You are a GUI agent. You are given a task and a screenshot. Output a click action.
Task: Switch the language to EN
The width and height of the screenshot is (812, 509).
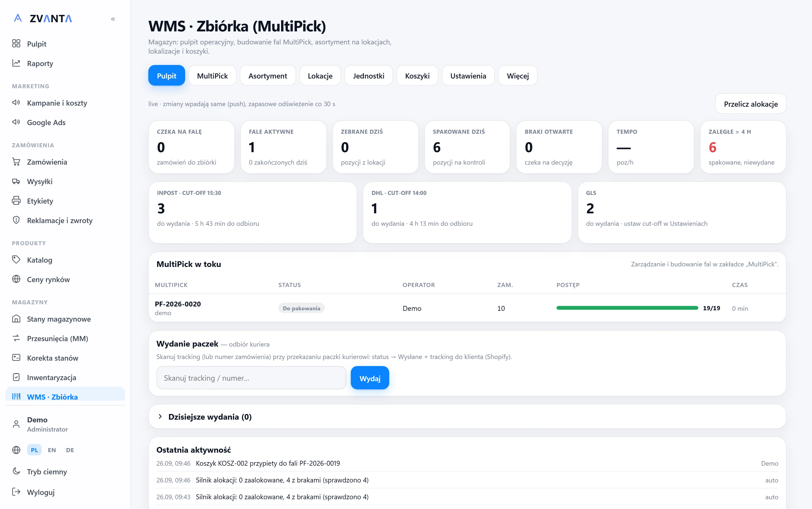coord(52,450)
